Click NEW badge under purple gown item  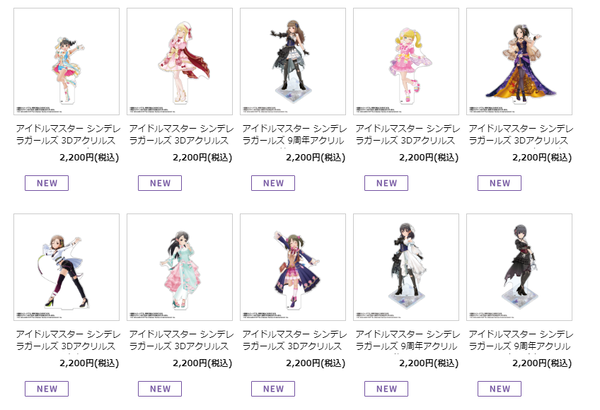(499, 183)
